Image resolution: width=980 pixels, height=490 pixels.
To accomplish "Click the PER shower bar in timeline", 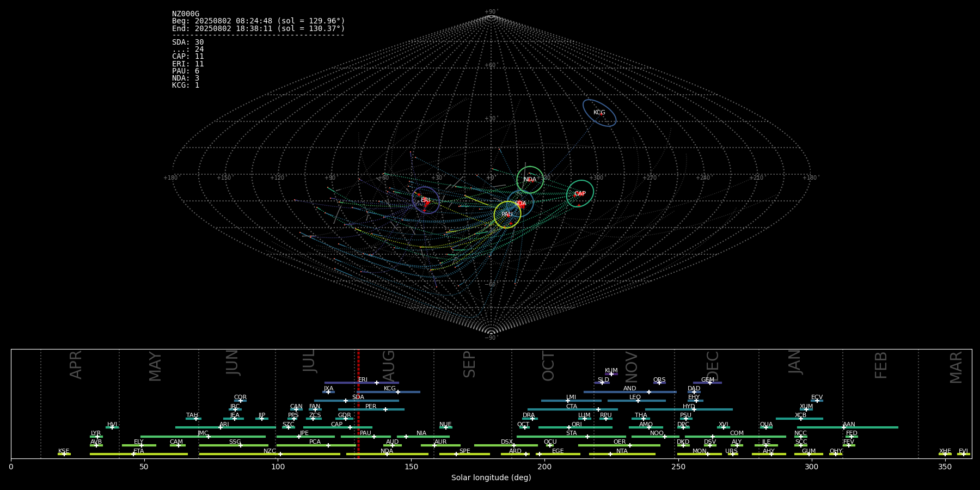I will tap(371, 409).
